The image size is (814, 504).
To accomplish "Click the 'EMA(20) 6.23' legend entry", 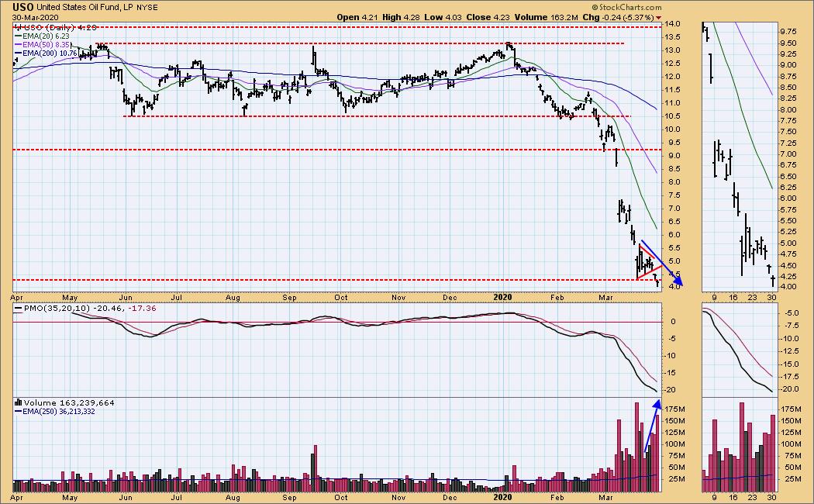I will (45, 36).
